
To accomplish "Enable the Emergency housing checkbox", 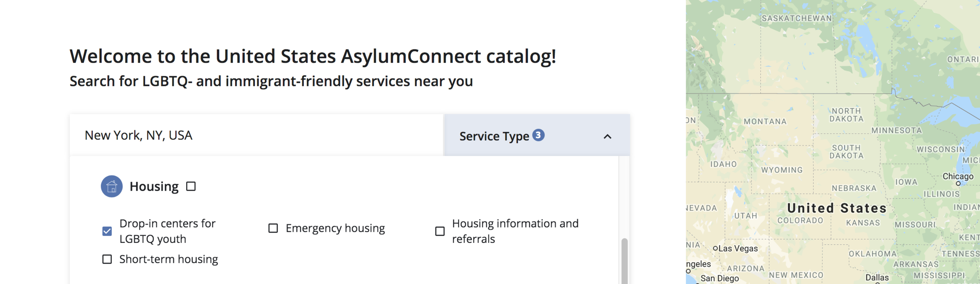I will tap(273, 228).
